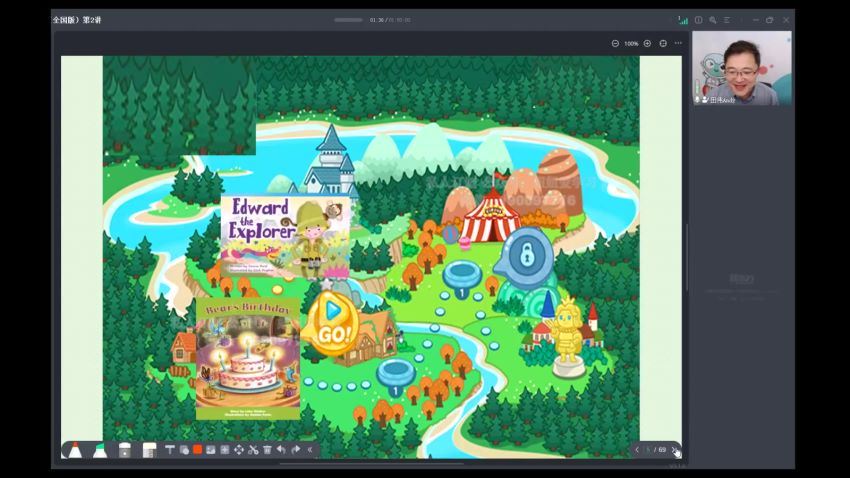This screenshot has width=850, height=478.
Task: Click the teacher's webcam video thumbnail
Action: 742,68
